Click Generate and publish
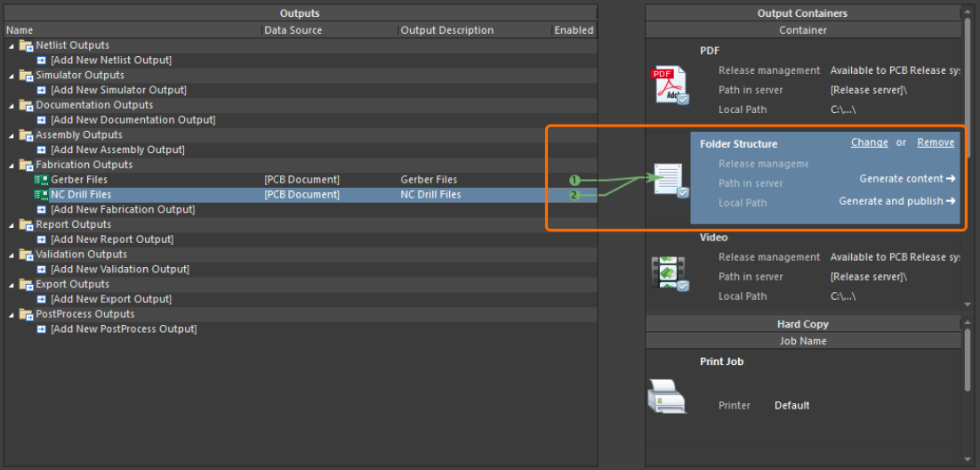Viewport: 980px width, 470px height. coord(896,201)
